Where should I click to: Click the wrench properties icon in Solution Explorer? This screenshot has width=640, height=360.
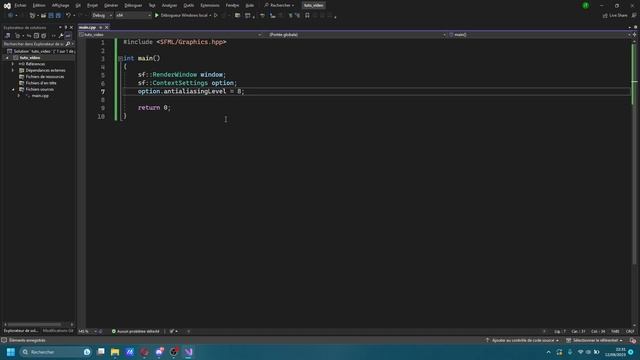(61, 36)
